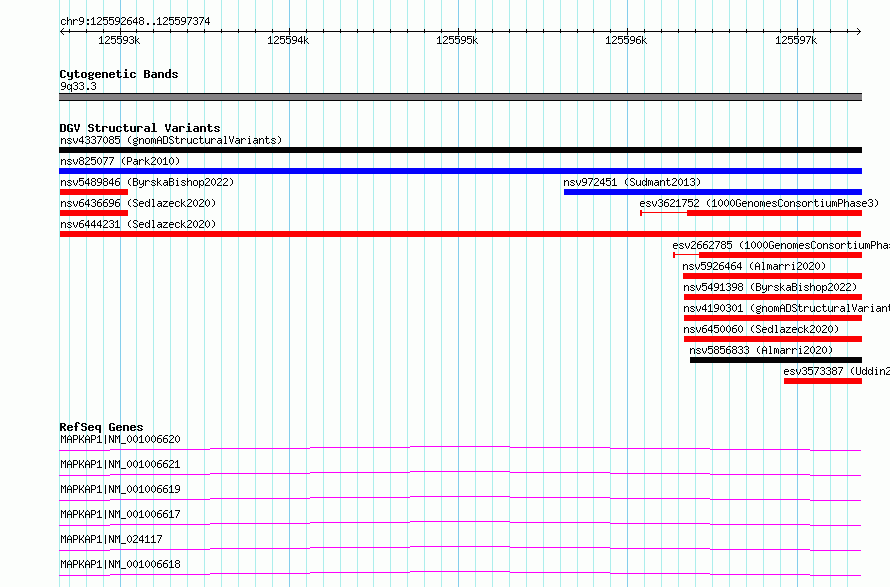Image resolution: width=890 pixels, height=587 pixels.
Task: Click the nsv4337085 gnomAD variant label
Action: 171,140
